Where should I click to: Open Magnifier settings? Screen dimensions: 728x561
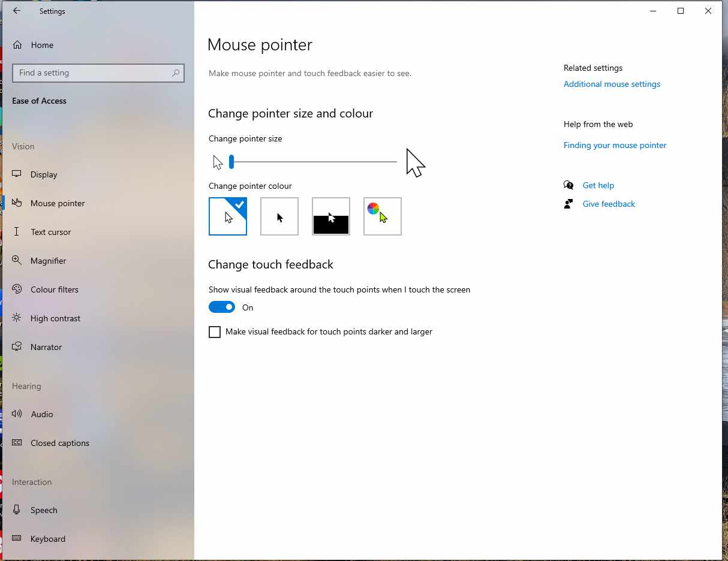[x=48, y=261]
